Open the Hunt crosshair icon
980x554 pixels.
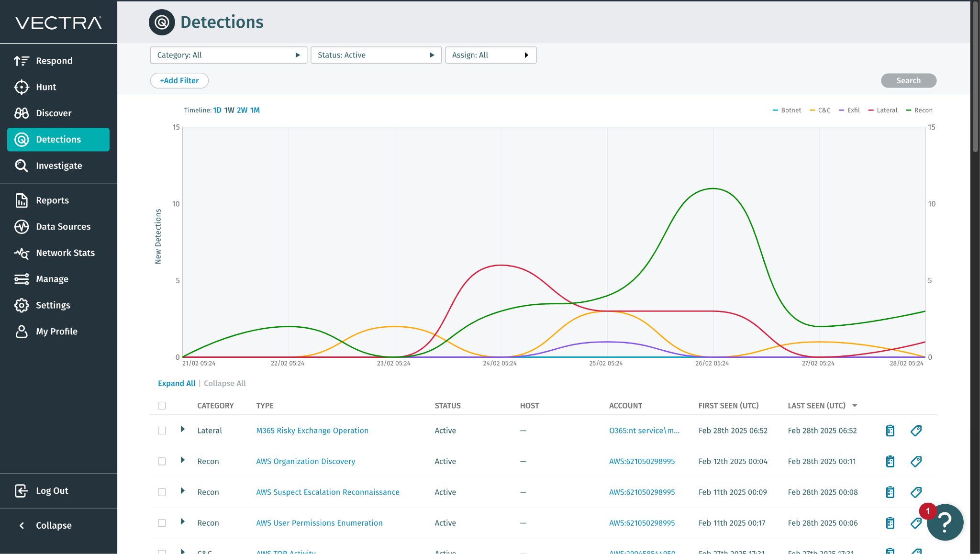click(22, 87)
